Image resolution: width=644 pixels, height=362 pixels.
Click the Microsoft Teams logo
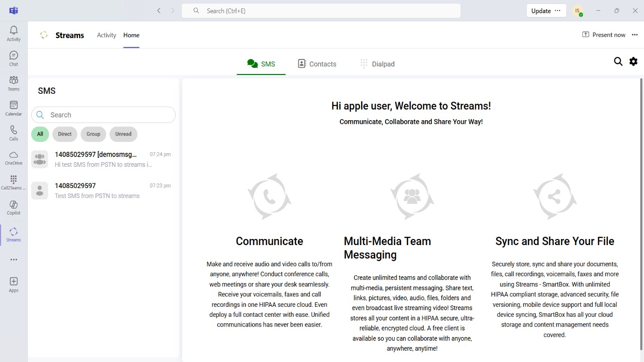(14, 10)
